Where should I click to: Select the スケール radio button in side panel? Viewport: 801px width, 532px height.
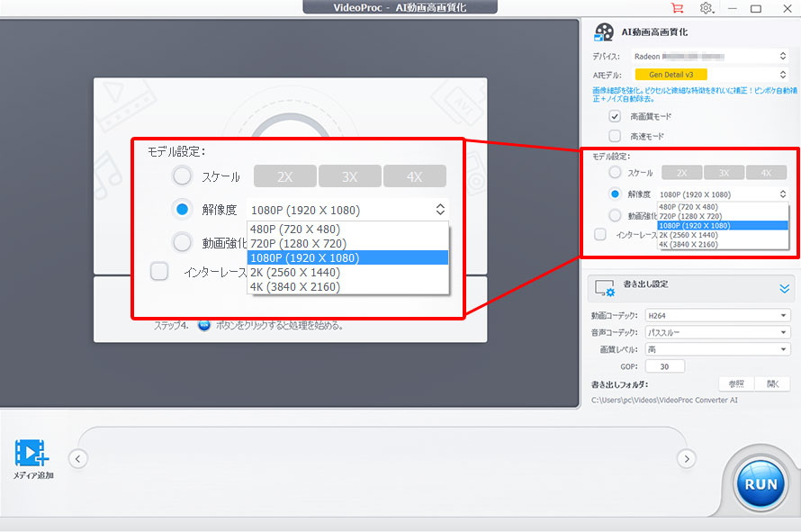coord(615,173)
